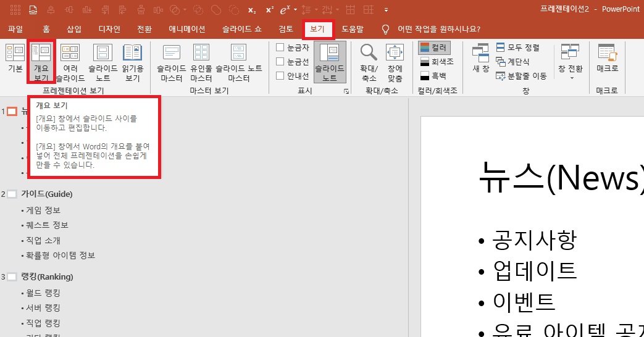The height and width of the screenshot is (337, 644).
Task: Select Color (컬러) display mode
Action: 434,48
